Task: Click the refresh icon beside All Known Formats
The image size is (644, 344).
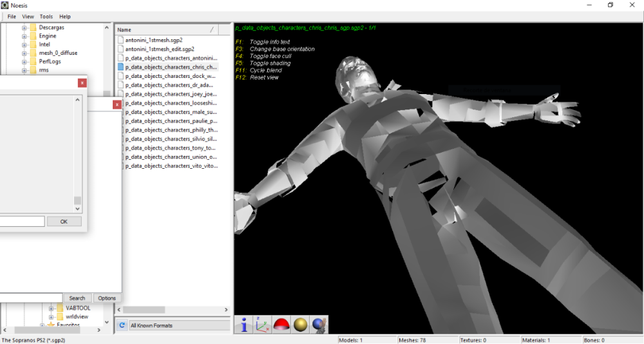Action: click(x=122, y=325)
